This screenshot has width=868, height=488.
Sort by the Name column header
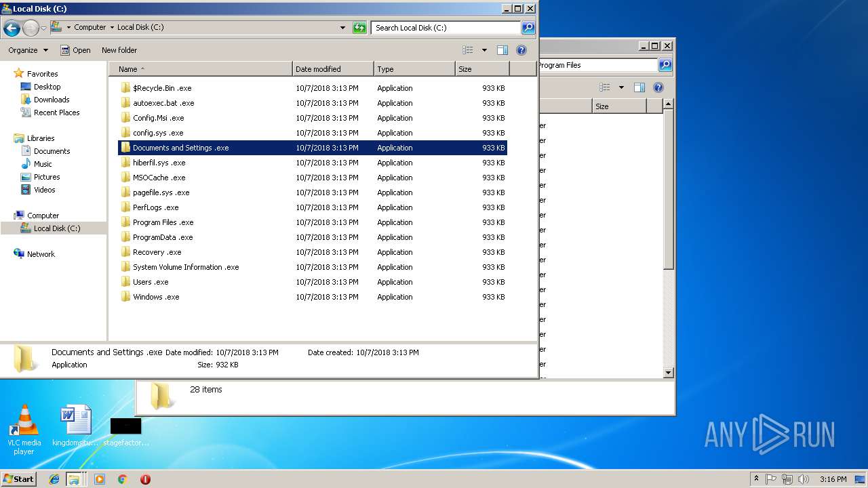(x=201, y=69)
